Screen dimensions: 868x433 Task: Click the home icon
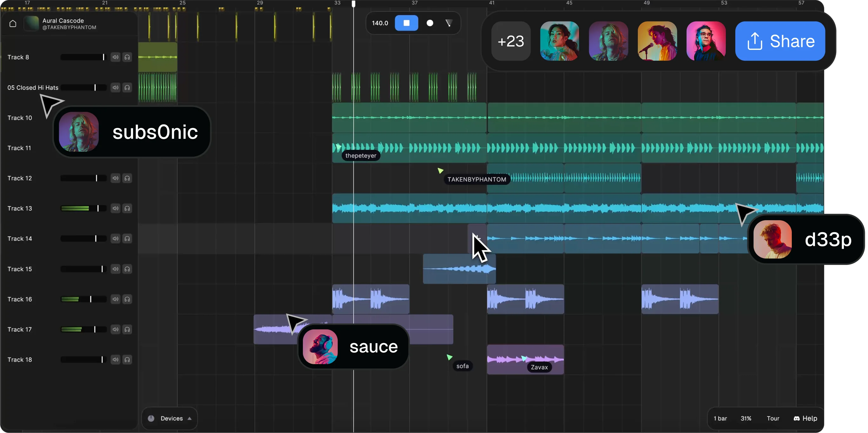click(x=13, y=24)
